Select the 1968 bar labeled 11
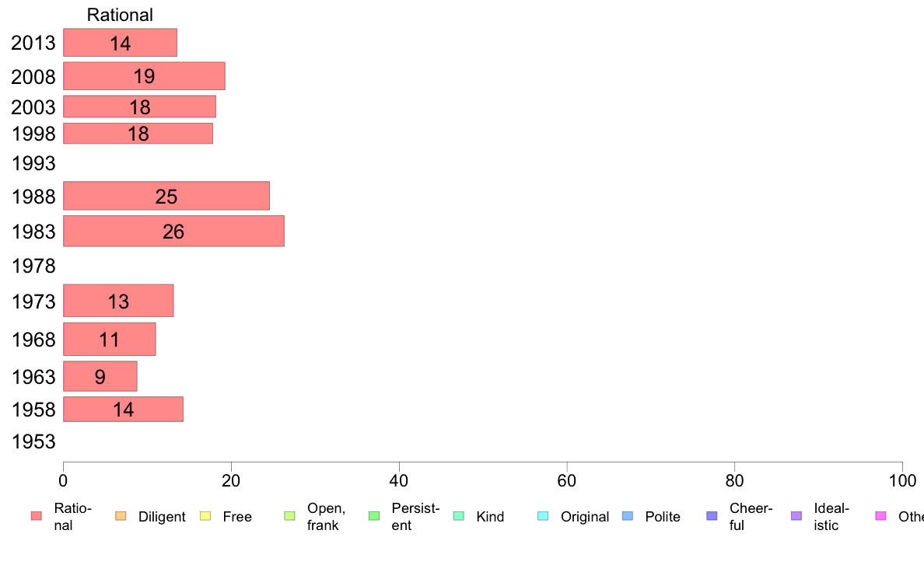Viewport: 924px width, 572px height. click(110, 339)
